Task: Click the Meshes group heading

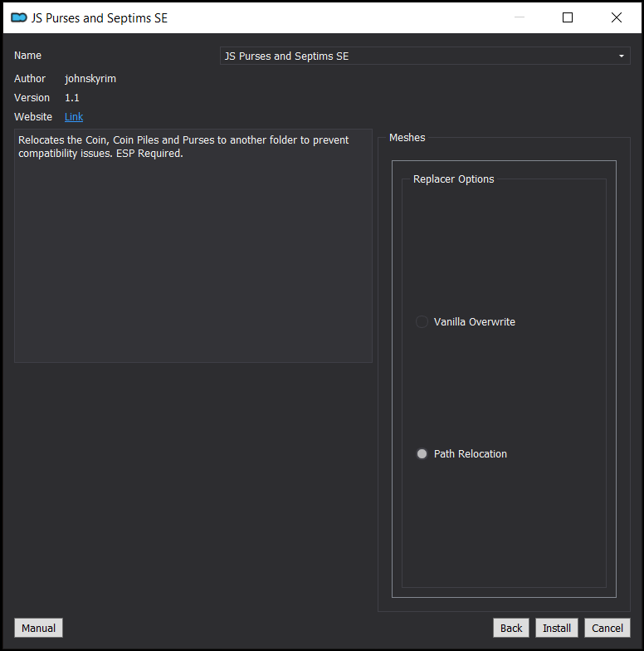Action: (x=407, y=138)
